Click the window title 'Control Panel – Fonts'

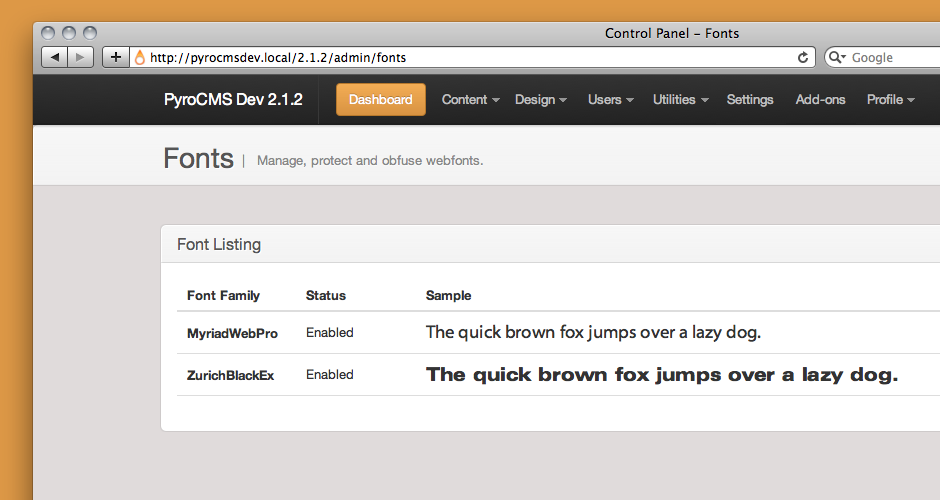[x=671, y=33]
